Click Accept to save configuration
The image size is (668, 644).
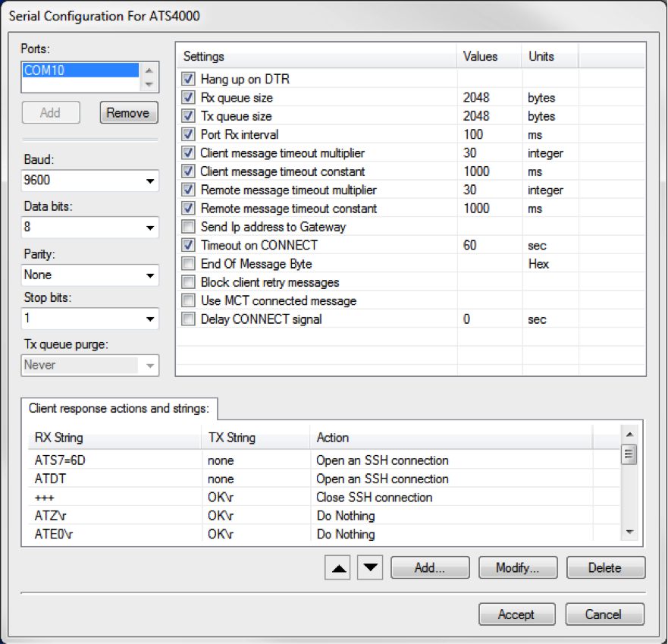(516, 614)
